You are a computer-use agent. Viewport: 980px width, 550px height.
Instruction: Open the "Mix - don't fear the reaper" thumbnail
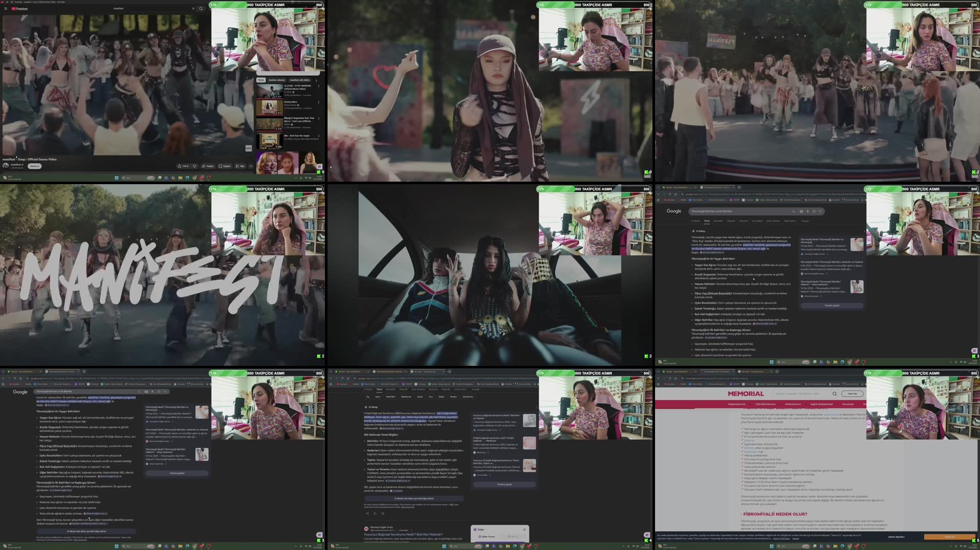click(269, 141)
